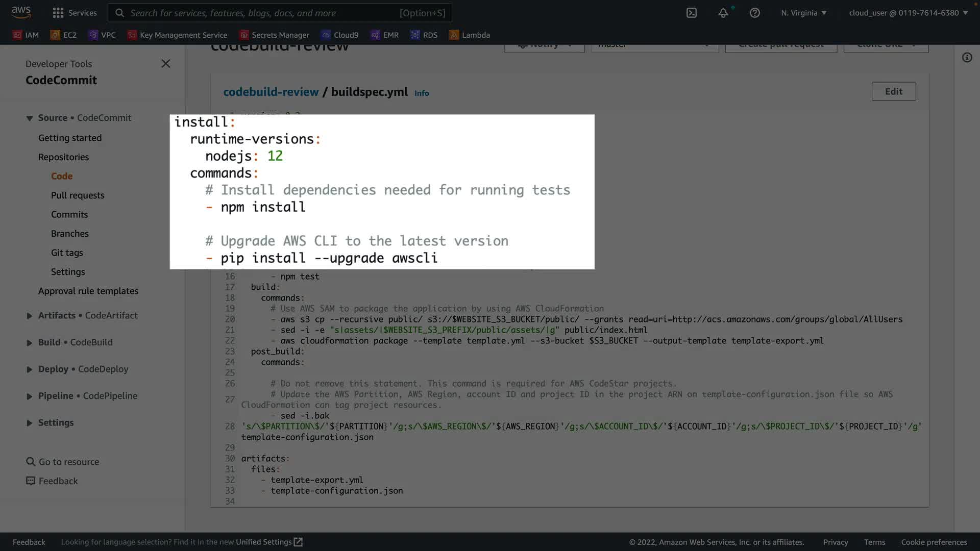The height and width of the screenshot is (551, 980).
Task: Open the CloudShell terminal icon
Action: click(691, 13)
